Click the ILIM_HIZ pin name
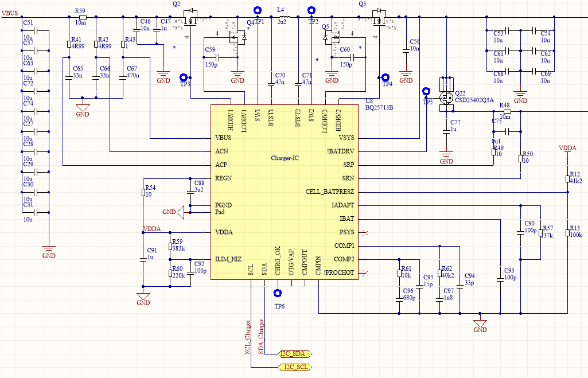The image size is (588, 378). [228, 259]
